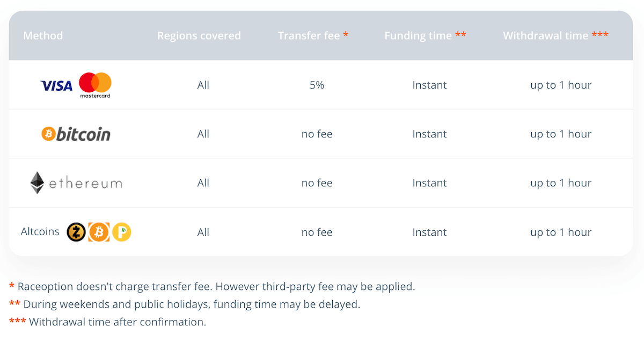
Task: Select the Regions covered column header
Action: 199,35
